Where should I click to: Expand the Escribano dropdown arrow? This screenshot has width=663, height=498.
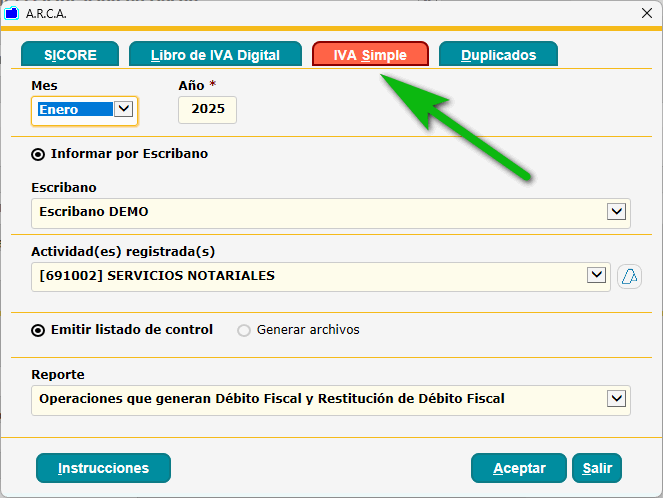[616, 211]
